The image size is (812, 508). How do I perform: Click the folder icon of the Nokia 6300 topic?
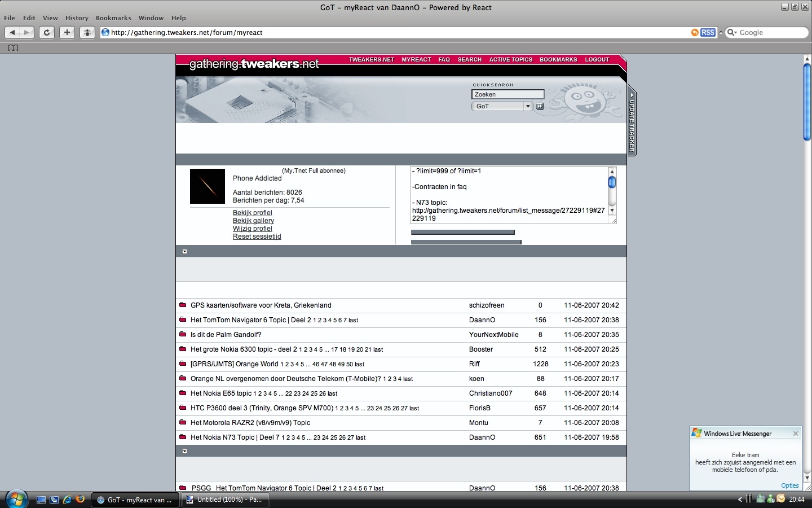(183, 349)
